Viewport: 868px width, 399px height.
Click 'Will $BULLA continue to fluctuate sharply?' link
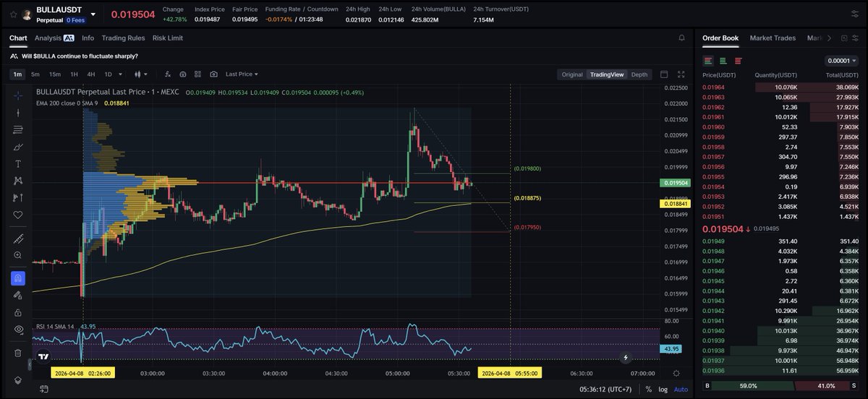point(80,56)
